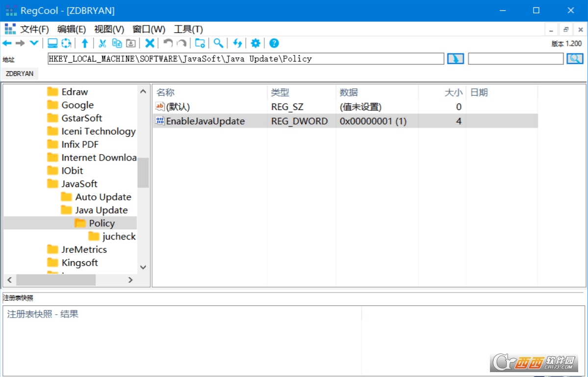
Task: Open the 编辑(E) menu
Action: 72,29
